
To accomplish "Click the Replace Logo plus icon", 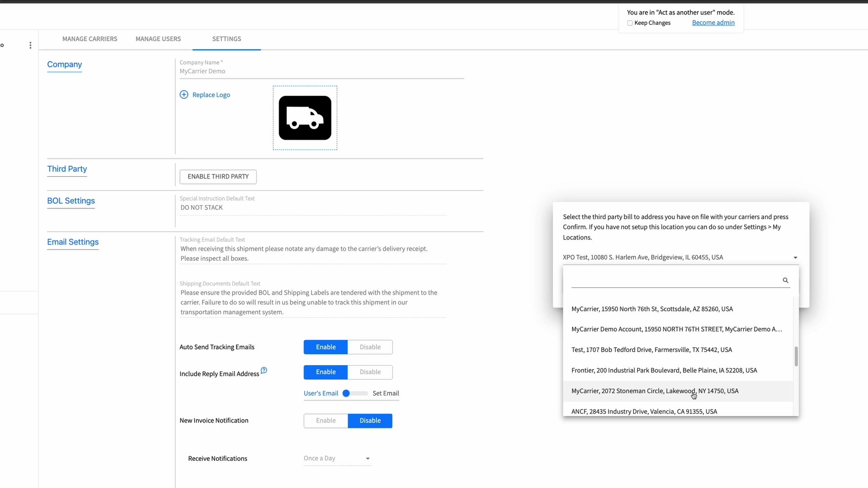I will [184, 94].
